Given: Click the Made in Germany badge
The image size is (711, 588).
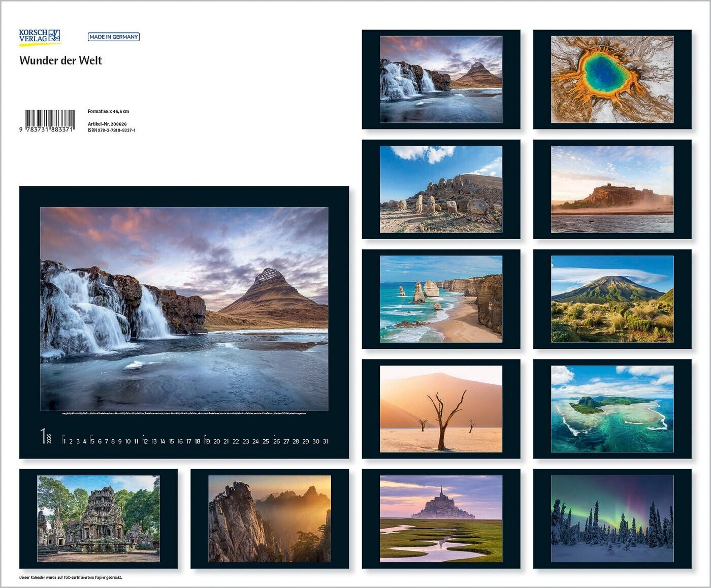Looking at the screenshot, I should click(113, 37).
